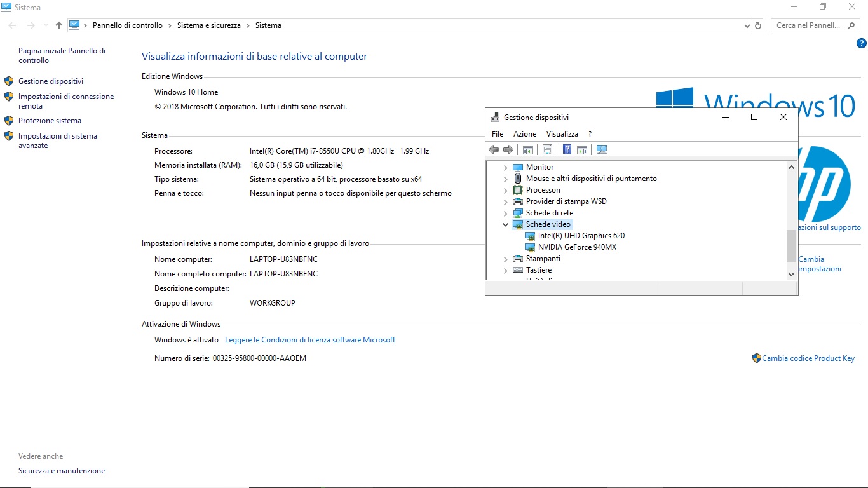This screenshot has height=488, width=868.
Task: Open the Properties icon in Gestione dispositivi toolbar
Action: tap(547, 150)
